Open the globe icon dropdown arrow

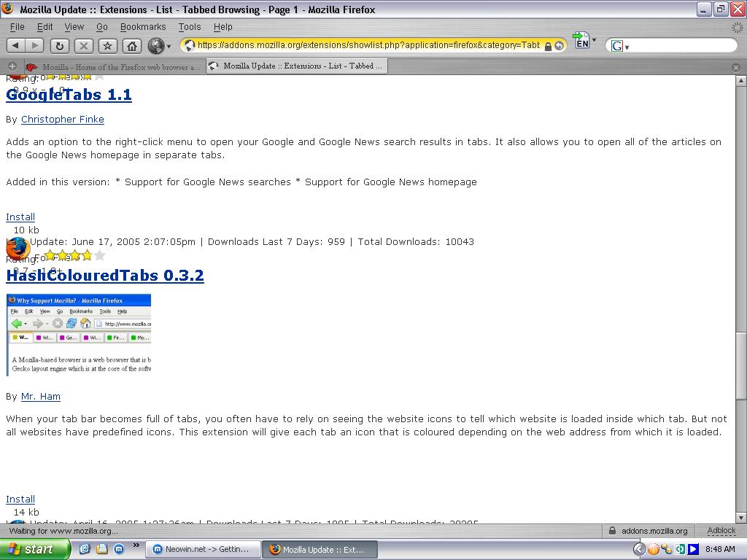pyautogui.click(x=169, y=46)
